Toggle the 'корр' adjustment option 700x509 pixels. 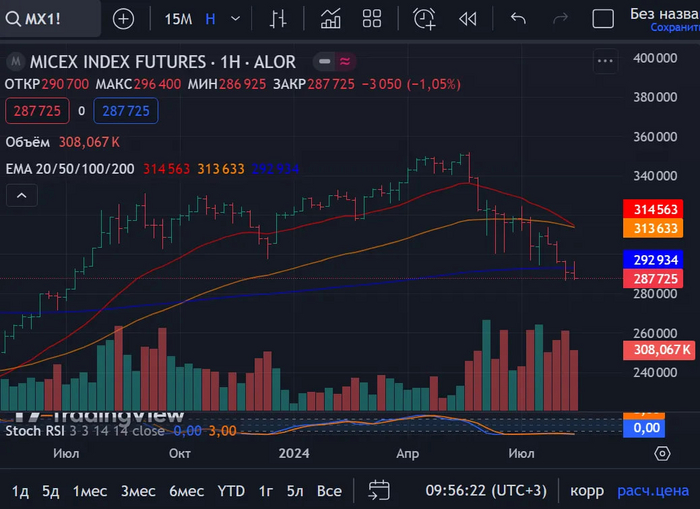587,491
